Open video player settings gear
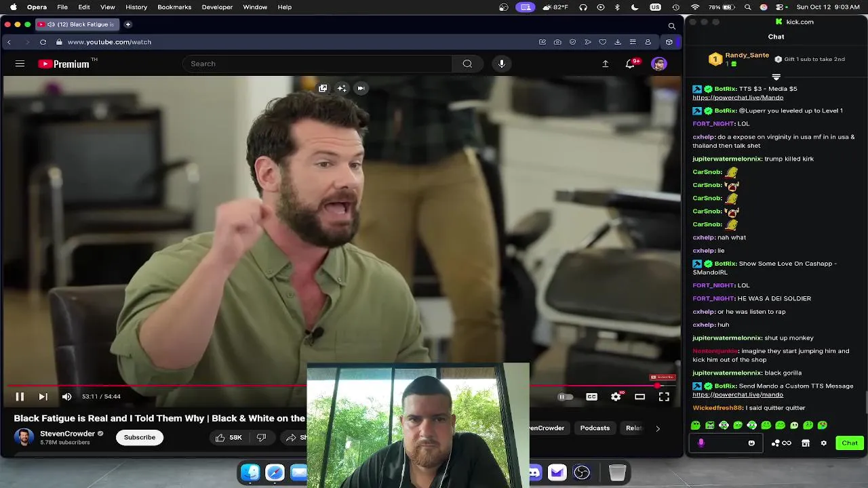This screenshot has width=868, height=488. coord(616,396)
